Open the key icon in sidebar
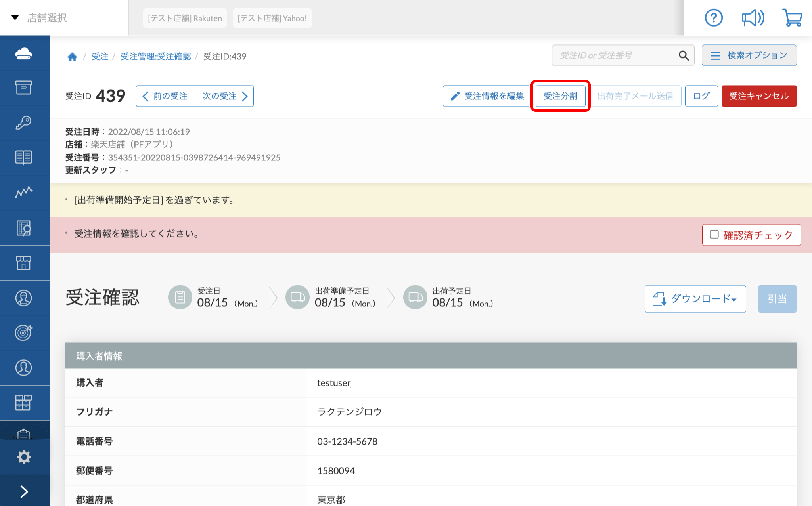This screenshot has width=812, height=506. click(24, 123)
